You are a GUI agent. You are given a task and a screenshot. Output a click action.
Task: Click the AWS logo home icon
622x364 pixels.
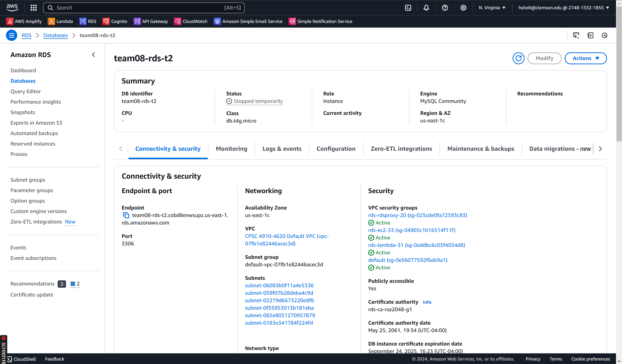(12, 7)
